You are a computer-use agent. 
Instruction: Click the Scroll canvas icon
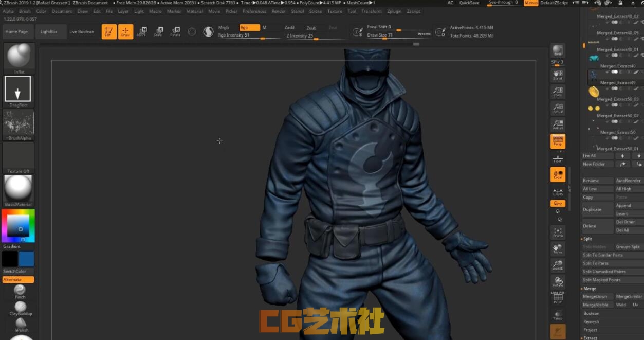click(x=558, y=75)
